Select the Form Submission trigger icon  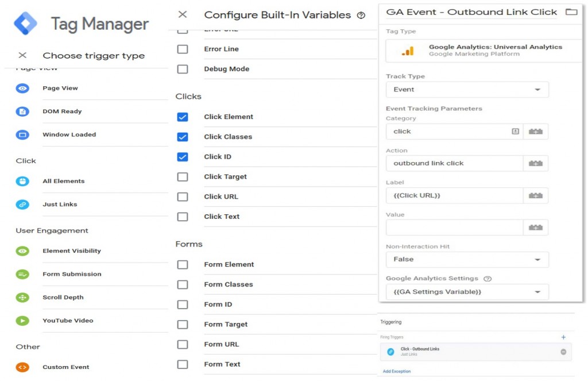click(22, 274)
